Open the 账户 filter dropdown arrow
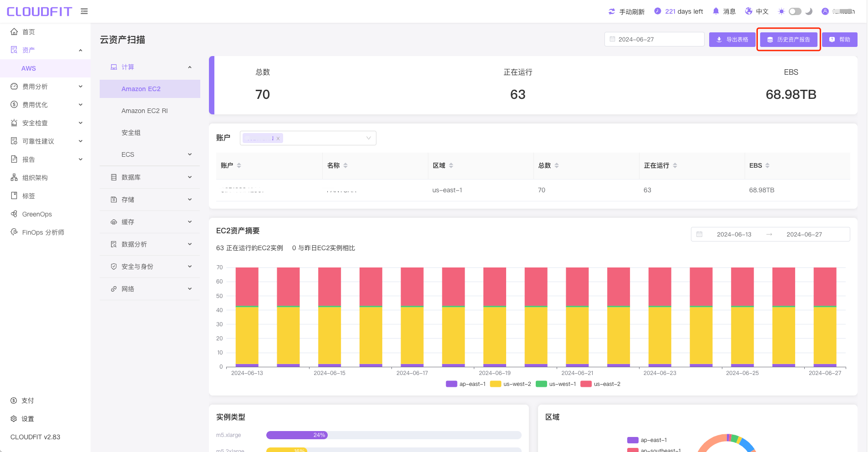 point(369,138)
